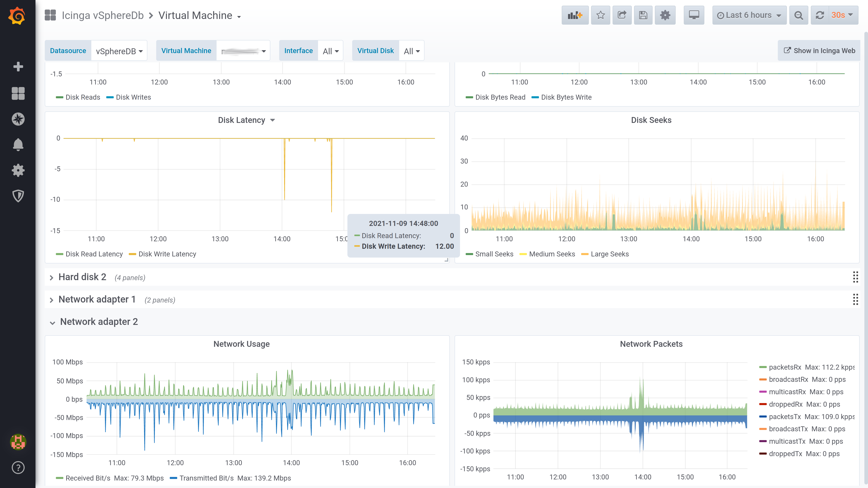Click the zoom out time range icon

[798, 15]
